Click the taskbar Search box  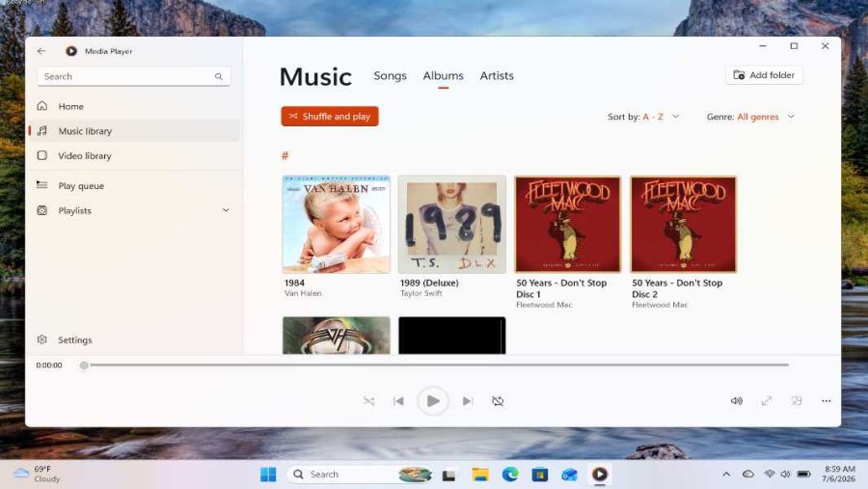(360, 475)
